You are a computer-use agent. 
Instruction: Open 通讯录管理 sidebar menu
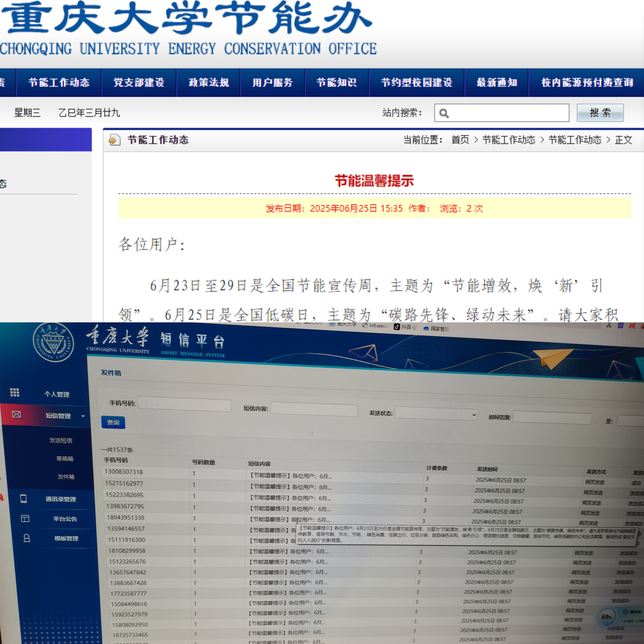(x=61, y=499)
